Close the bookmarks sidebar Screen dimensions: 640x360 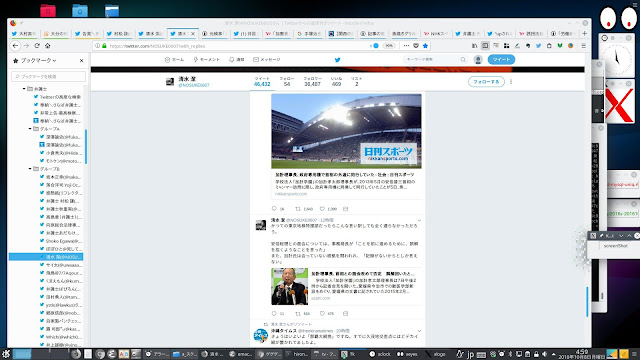point(81,60)
